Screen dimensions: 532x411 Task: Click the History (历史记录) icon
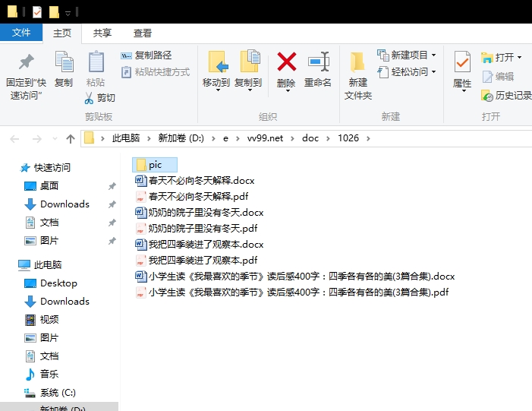pos(487,96)
